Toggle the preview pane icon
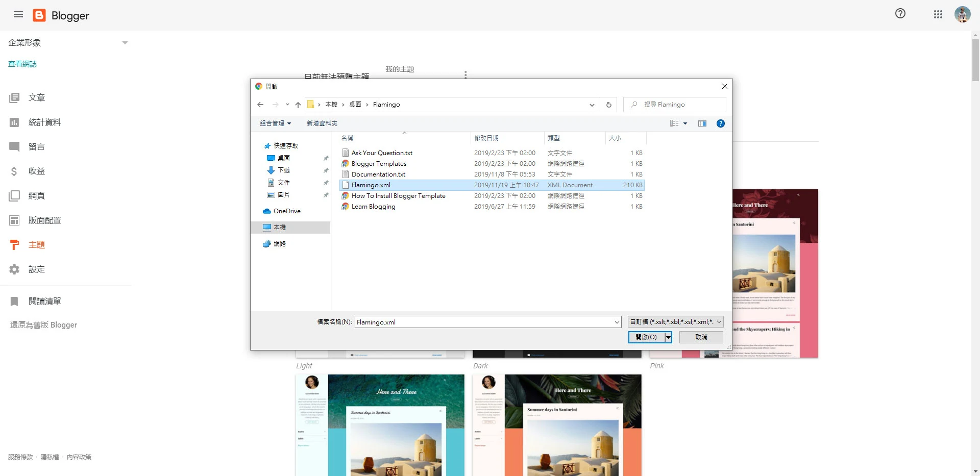The height and width of the screenshot is (476, 980). click(702, 123)
